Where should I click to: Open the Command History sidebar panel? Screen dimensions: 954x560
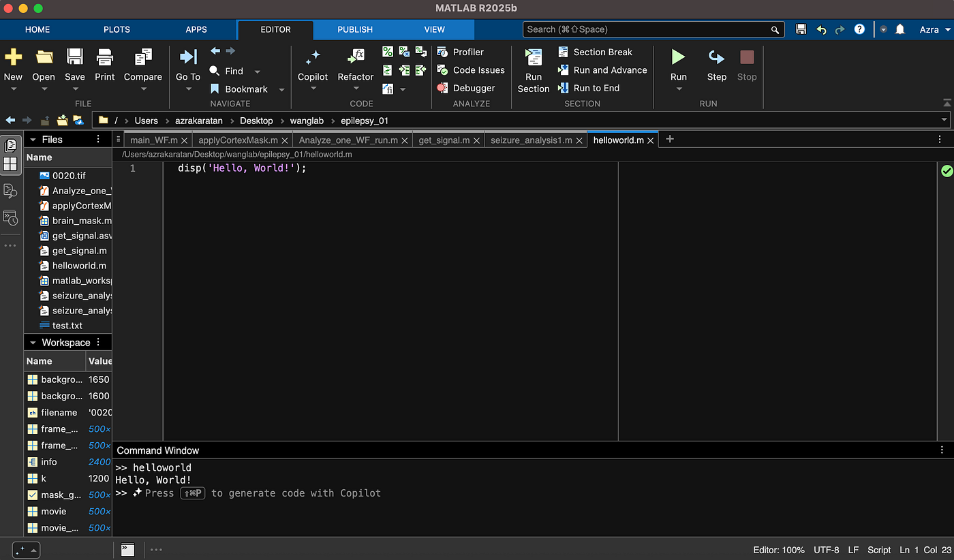tap(10, 218)
